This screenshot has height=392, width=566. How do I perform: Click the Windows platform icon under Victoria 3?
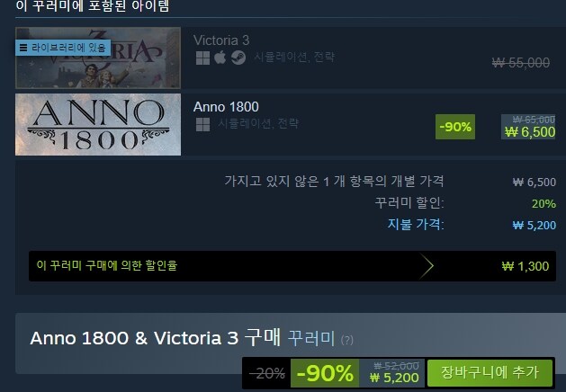point(202,58)
